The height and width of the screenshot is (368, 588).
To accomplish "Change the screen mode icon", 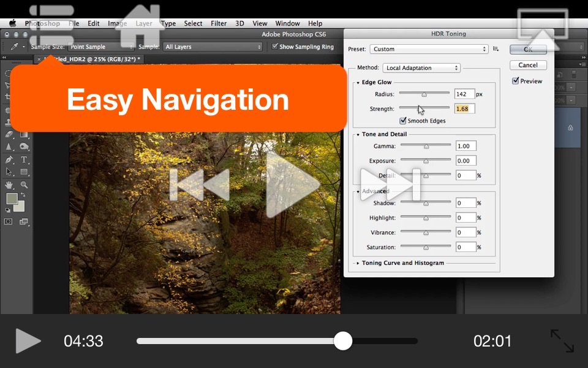I will pyautogui.click(x=24, y=221).
